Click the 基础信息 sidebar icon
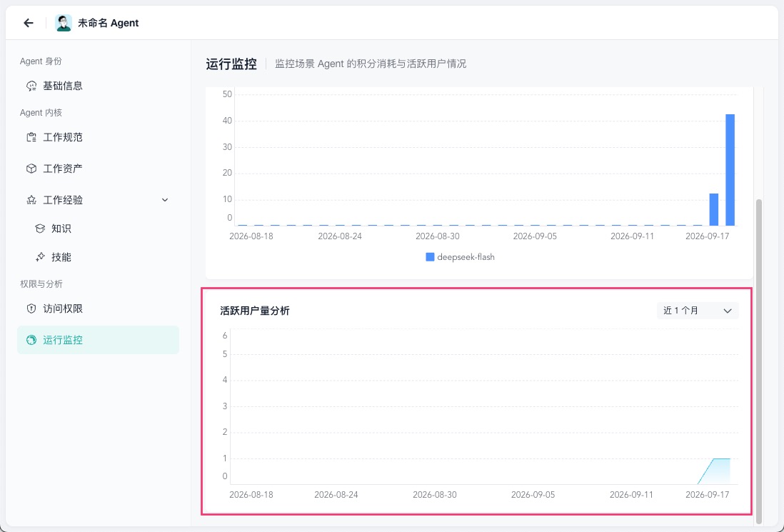This screenshot has width=784, height=532. click(x=31, y=86)
